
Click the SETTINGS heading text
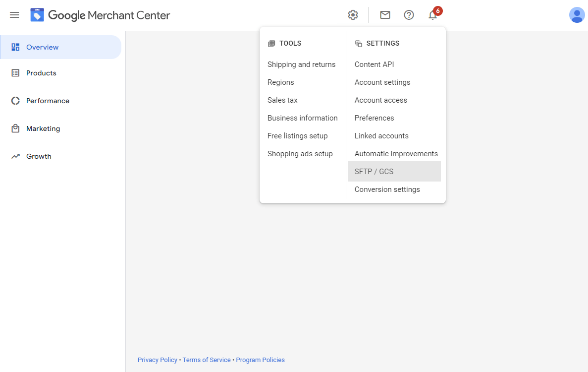[383, 43]
